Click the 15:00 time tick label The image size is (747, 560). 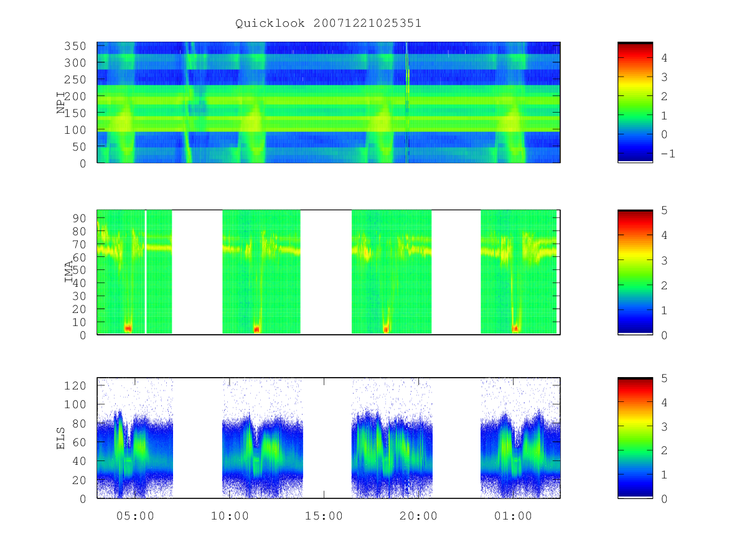[x=324, y=516]
